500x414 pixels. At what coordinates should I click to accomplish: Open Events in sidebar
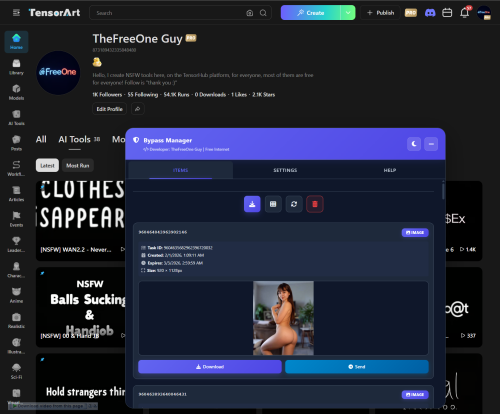16,219
